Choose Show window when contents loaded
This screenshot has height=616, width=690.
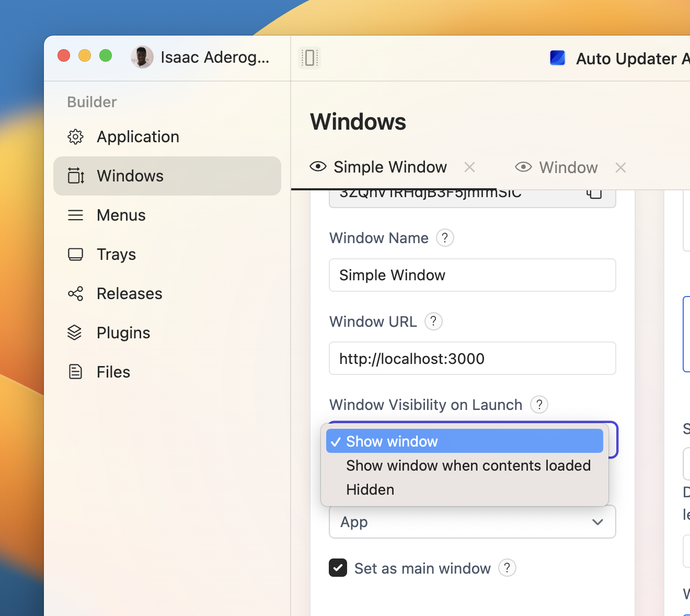tap(468, 465)
